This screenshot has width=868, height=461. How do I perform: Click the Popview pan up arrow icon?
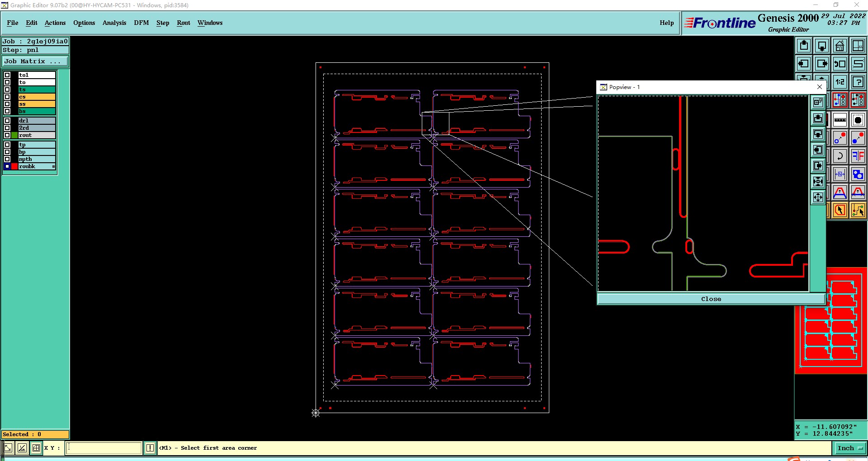818,118
